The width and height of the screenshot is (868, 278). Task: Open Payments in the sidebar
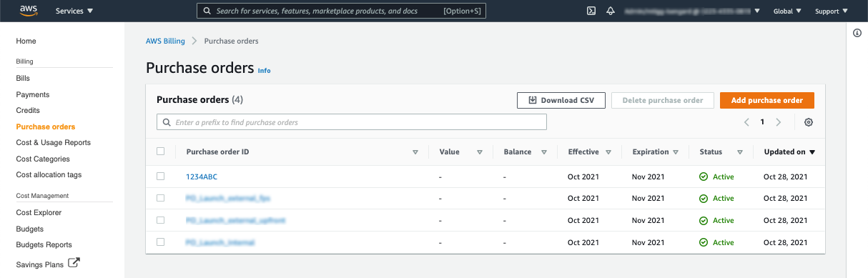click(33, 94)
